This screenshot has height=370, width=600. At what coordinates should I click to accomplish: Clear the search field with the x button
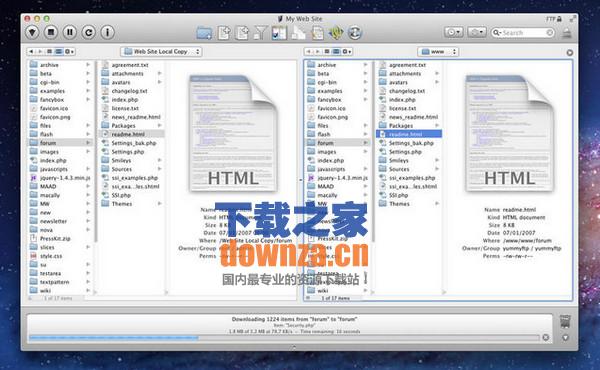click(550, 33)
